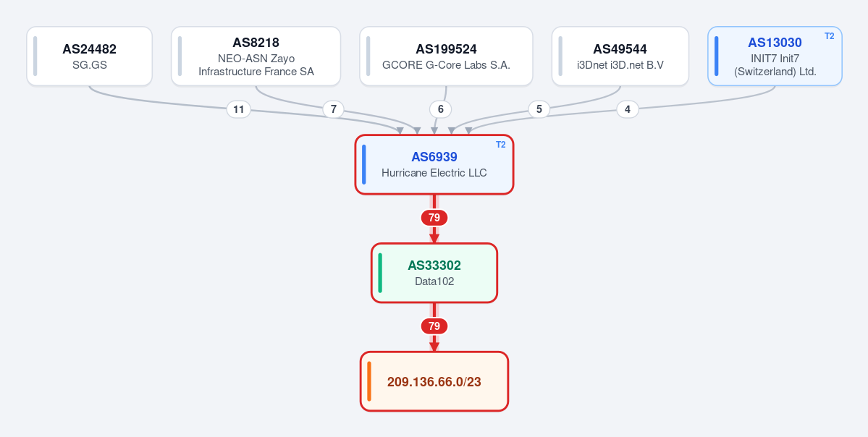Click the T2 badge on AS13030

pyautogui.click(x=829, y=36)
